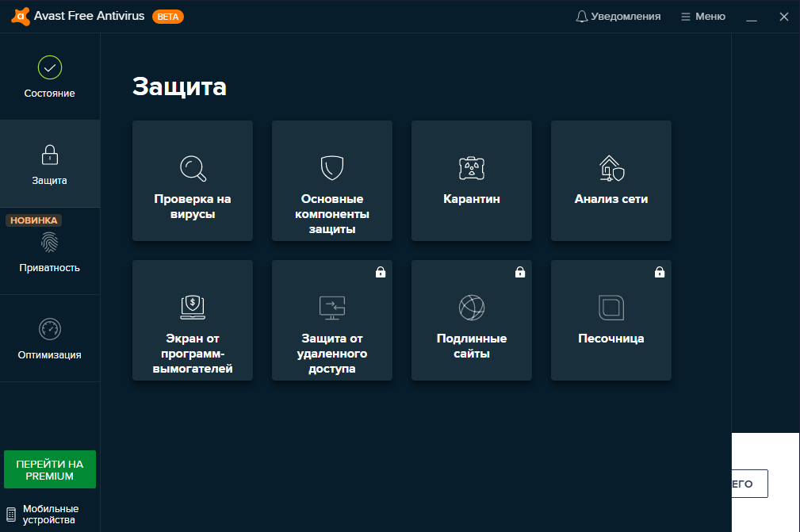Open Мобильные устройства link
This screenshot has height=532, width=800.
click(x=51, y=514)
